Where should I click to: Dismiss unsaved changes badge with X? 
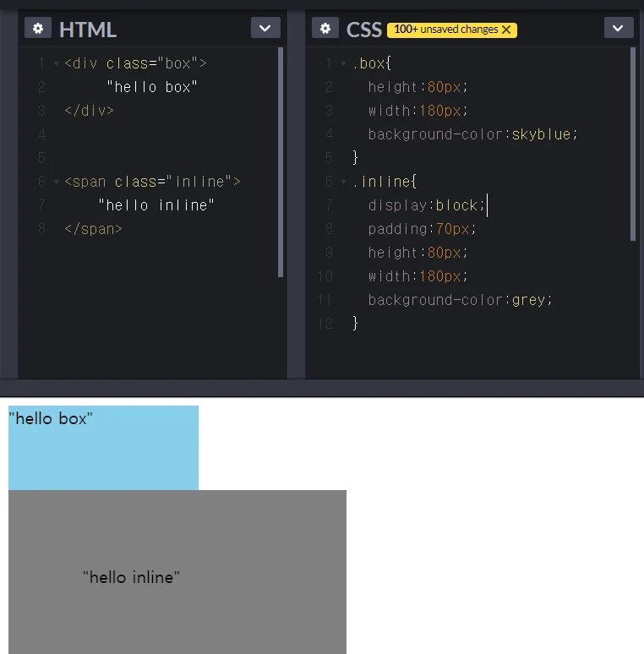click(506, 30)
